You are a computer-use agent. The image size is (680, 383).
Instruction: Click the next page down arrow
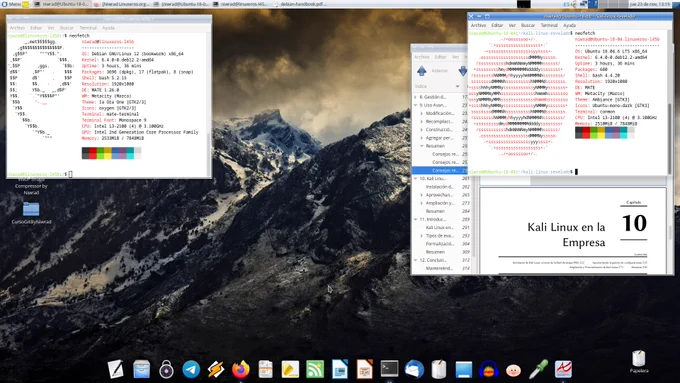point(463,71)
